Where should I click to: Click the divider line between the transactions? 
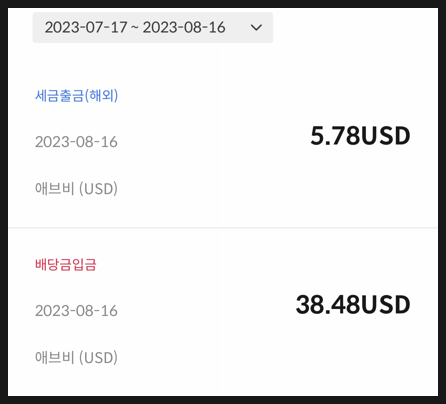click(x=223, y=228)
